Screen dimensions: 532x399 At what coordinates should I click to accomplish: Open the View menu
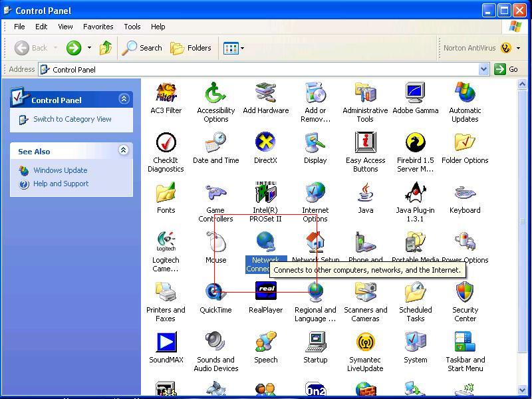[65, 27]
